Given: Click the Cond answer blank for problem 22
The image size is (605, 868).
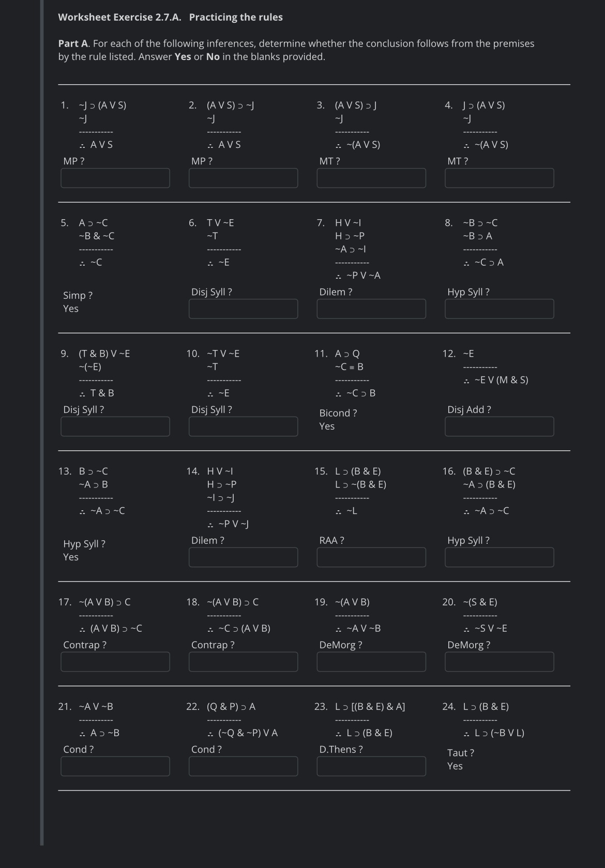Looking at the screenshot, I should [244, 766].
